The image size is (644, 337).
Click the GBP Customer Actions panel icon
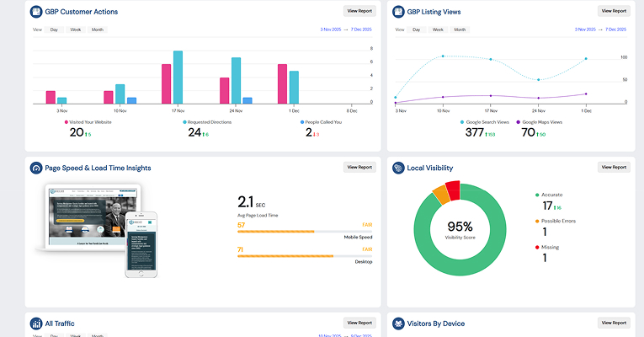coord(36,12)
